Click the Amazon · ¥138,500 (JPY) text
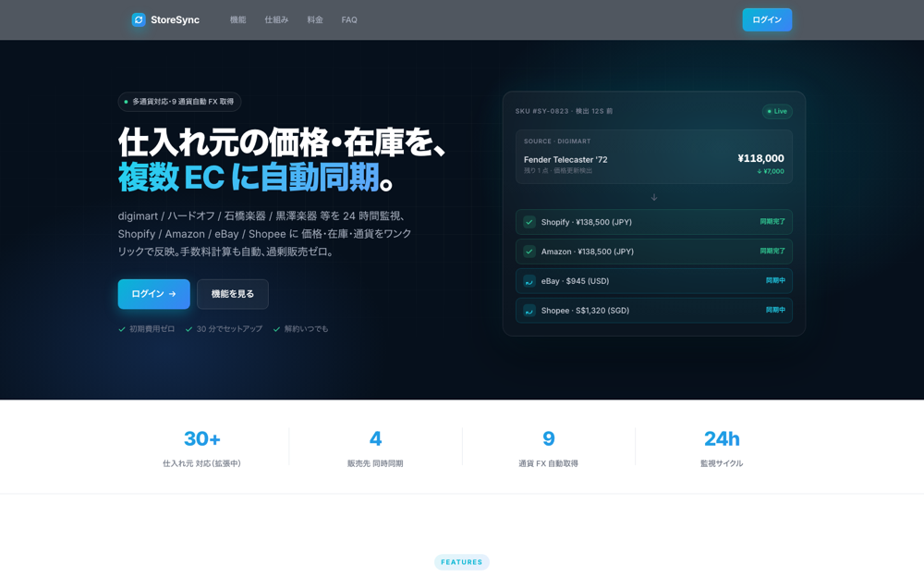Screen dimensions: 924x578 pyautogui.click(x=588, y=252)
